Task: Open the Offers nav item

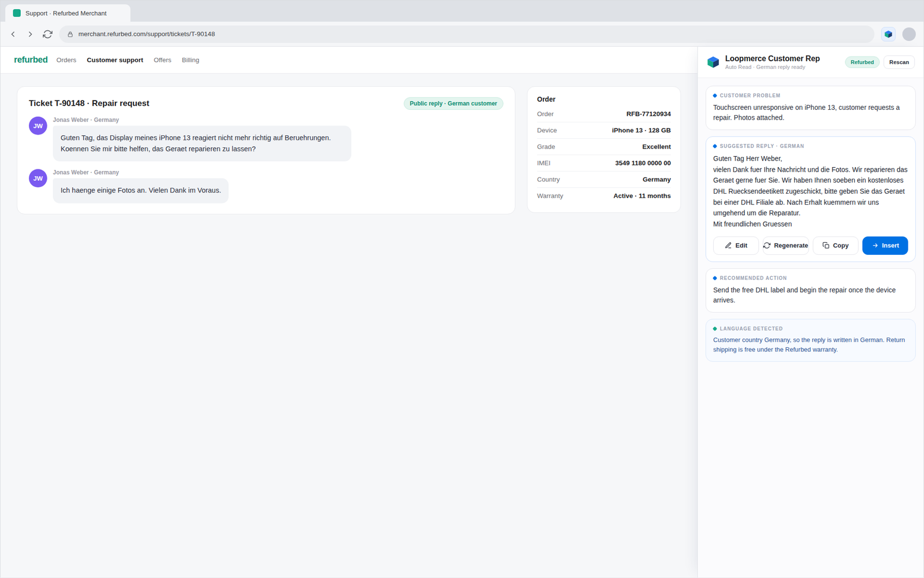Action: pyautogui.click(x=162, y=60)
